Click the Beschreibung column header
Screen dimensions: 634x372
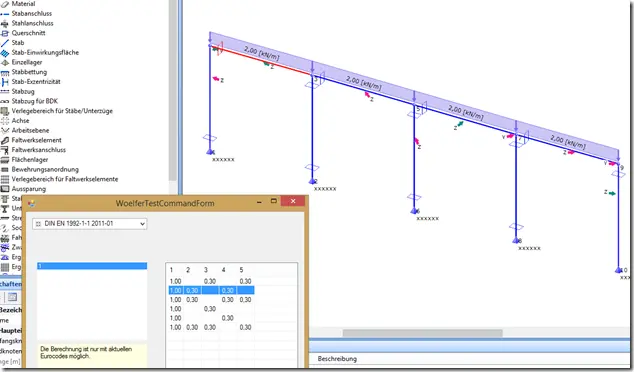[337, 359]
